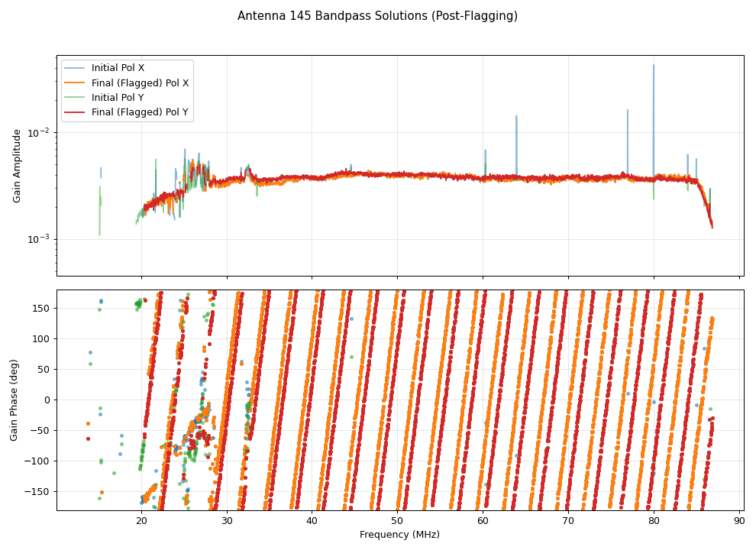This screenshot has height=550, width=756.
Task: Click the plot title 'Antenna 145 Bandpass Solutions'
Action: pyautogui.click(x=377, y=16)
